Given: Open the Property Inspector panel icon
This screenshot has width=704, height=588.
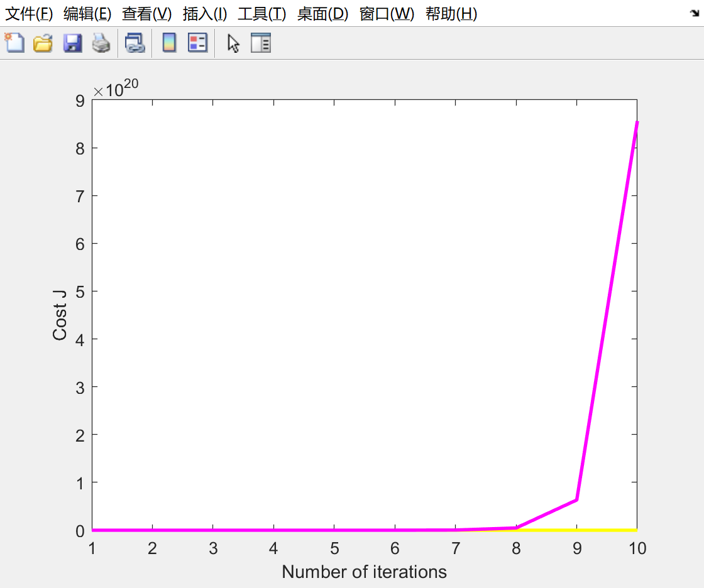Looking at the screenshot, I should tap(260, 43).
